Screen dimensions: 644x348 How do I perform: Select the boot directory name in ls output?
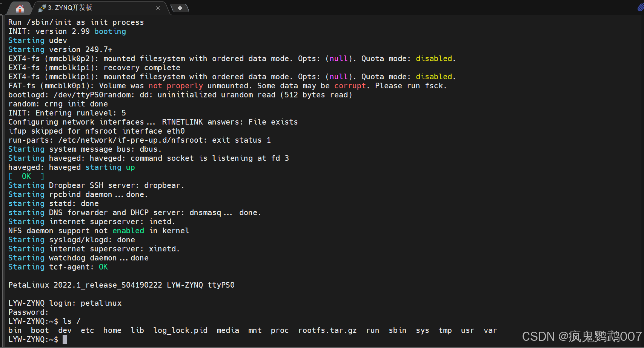pyautogui.click(x=39, y=330)
